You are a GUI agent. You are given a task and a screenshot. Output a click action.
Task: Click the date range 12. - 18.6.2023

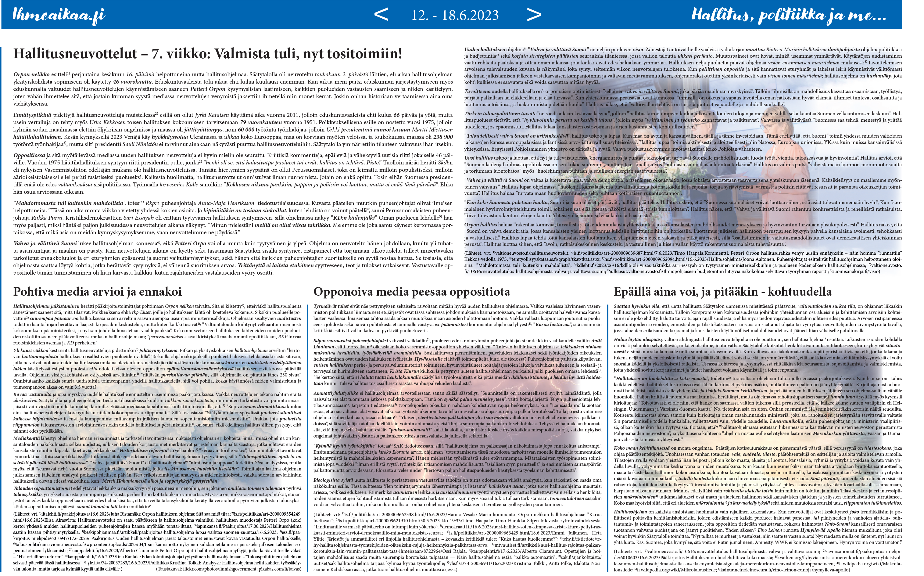point(455,16)
